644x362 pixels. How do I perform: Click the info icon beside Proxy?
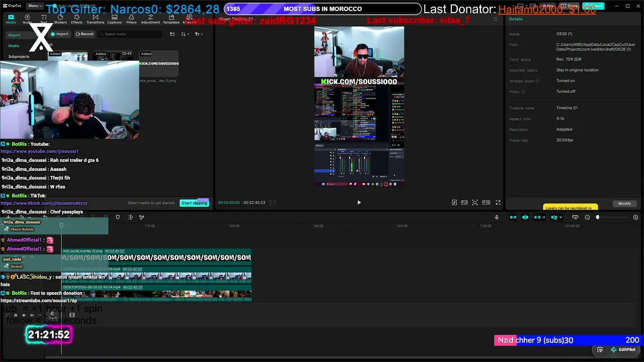pyautogui.click(x=523, y=92)
